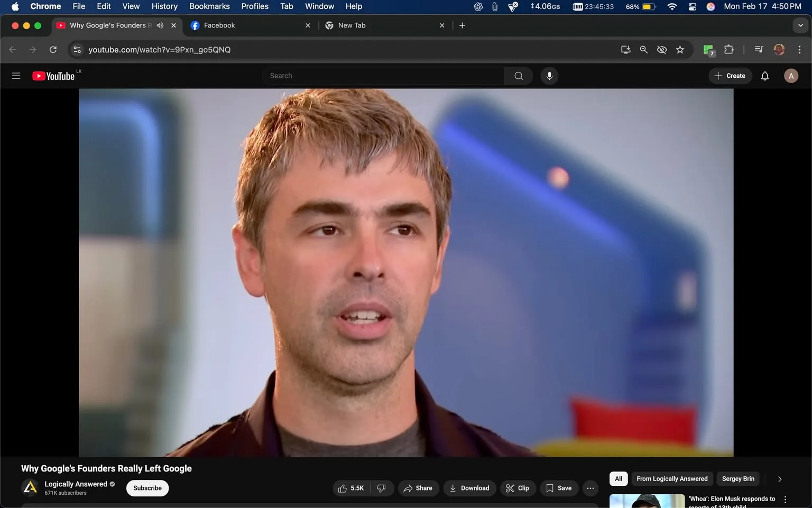The height and width of the screenshot is (508, 812).
Task: Subscribe to Logically Answered channel
Action: click(x=147, y=488)
